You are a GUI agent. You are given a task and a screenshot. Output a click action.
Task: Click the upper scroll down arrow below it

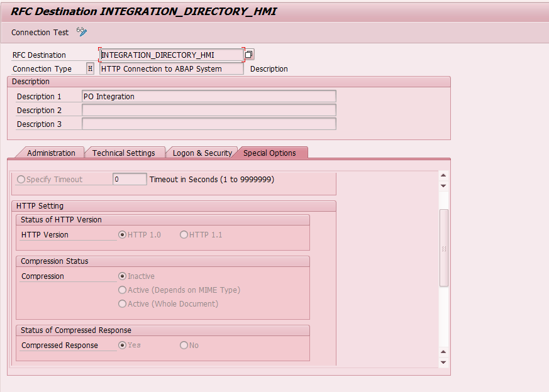pos(443,186)
